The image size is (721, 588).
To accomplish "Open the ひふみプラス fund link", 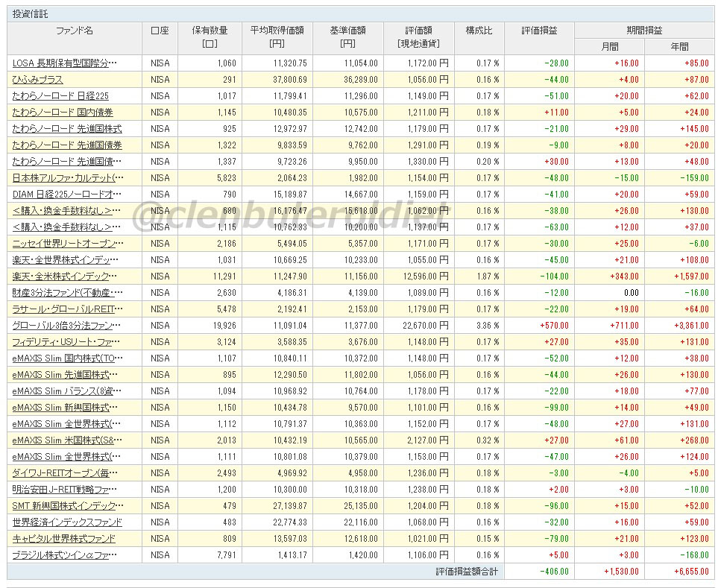I will pyautogui.click(x=38, y=80).
